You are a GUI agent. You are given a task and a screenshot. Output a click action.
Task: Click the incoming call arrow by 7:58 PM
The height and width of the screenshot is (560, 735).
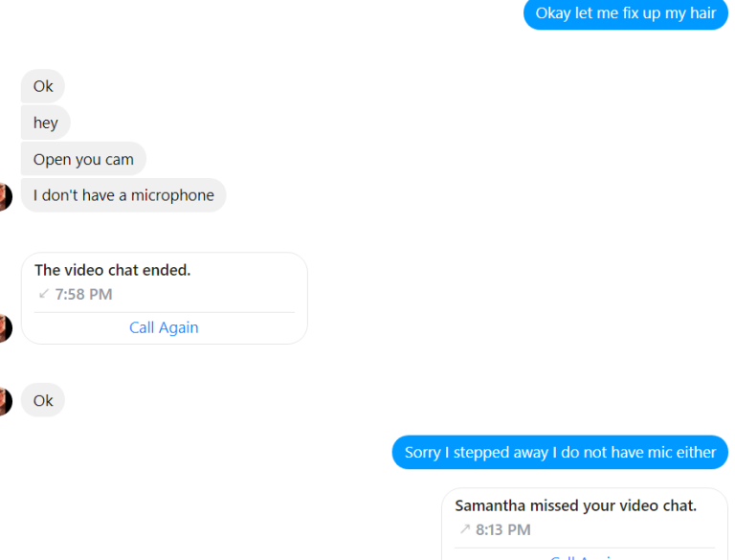coord(43,294)
